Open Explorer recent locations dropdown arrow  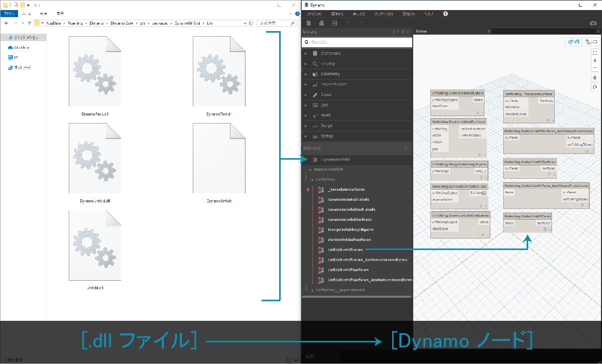click(x=23, y=23)
